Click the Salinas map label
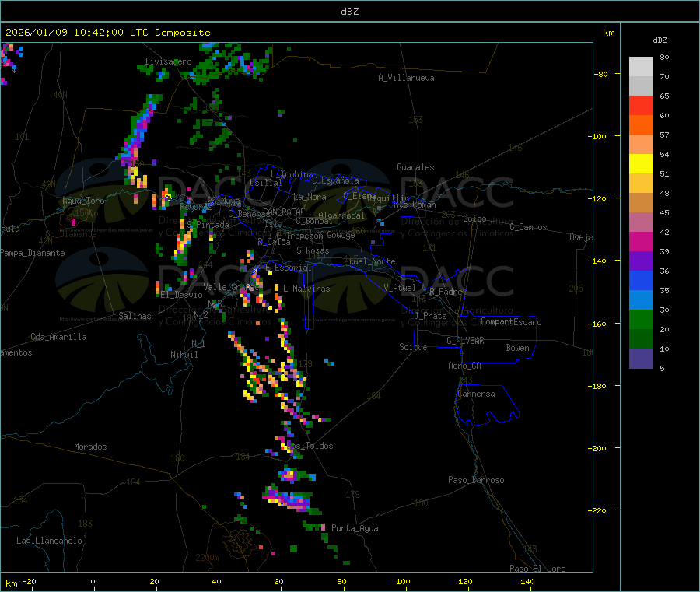The image size is (700, 592). pyautogui.click(x=135, y=316)
